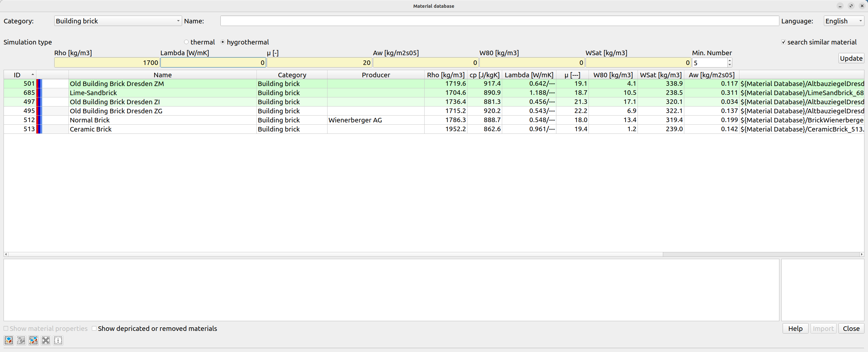This screenshot has height=352, width=868.
Task: Click the Close button at bottom
Action: 851,329
